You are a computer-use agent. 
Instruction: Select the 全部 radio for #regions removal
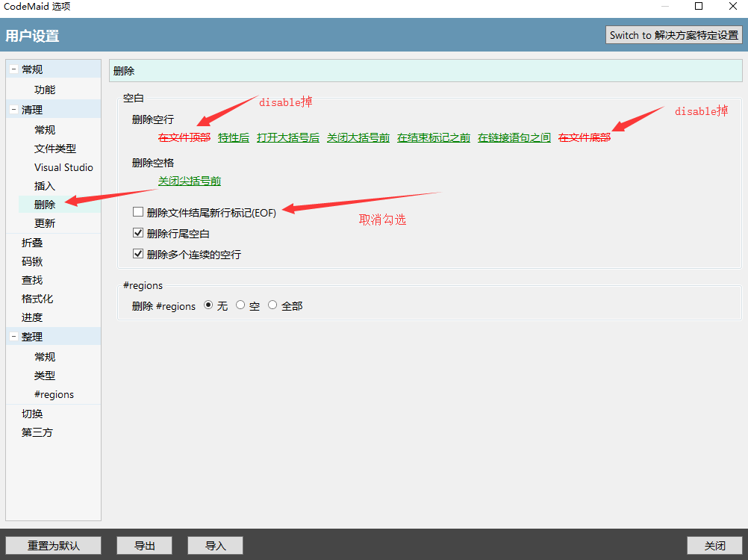[x=272, y=305]
